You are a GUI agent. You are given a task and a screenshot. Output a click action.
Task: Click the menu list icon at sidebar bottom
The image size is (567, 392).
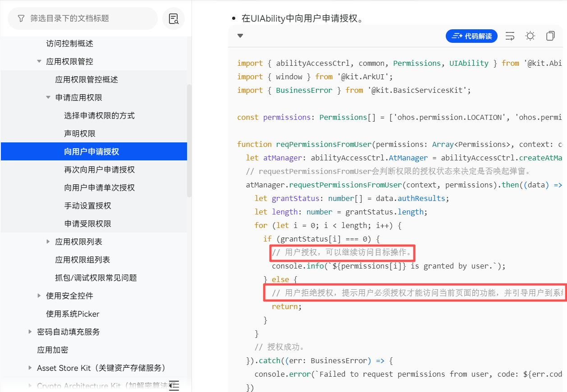point(174,386)
